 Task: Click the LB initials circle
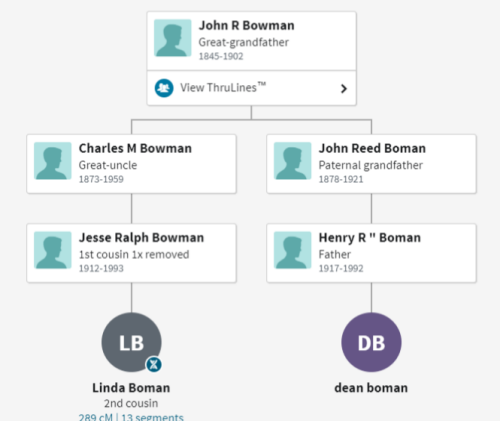click(x=132, y=342)
